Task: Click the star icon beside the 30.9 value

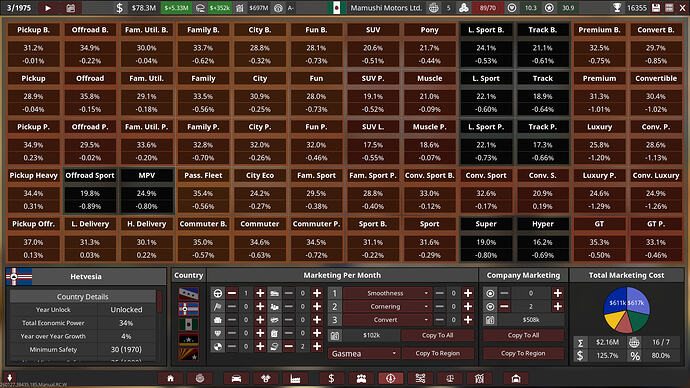Action: tap(549, 8)
